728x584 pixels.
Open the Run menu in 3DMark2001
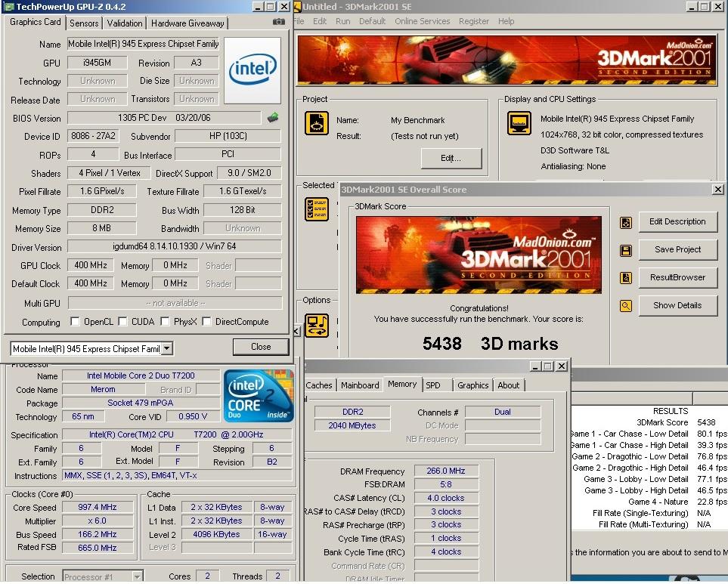tap(342, 21)
